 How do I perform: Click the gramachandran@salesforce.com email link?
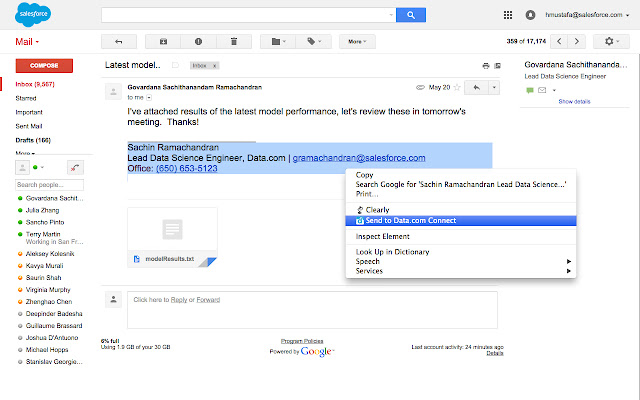359,158
